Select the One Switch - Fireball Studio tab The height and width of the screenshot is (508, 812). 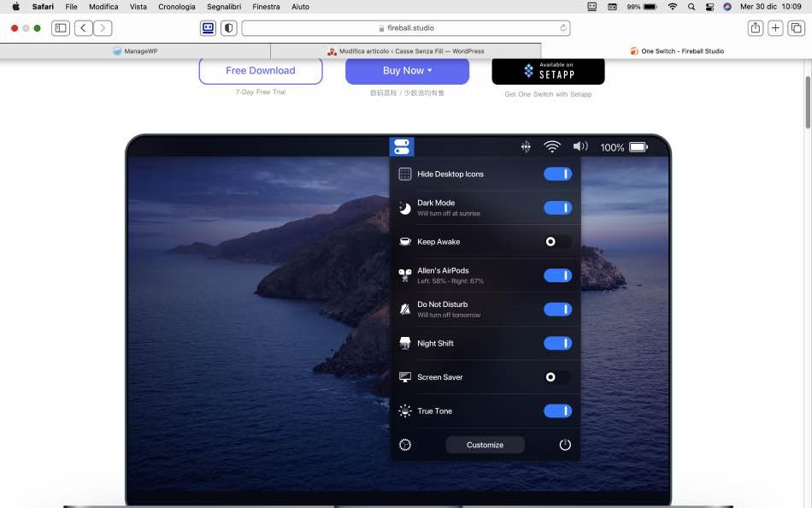[677, 51]
